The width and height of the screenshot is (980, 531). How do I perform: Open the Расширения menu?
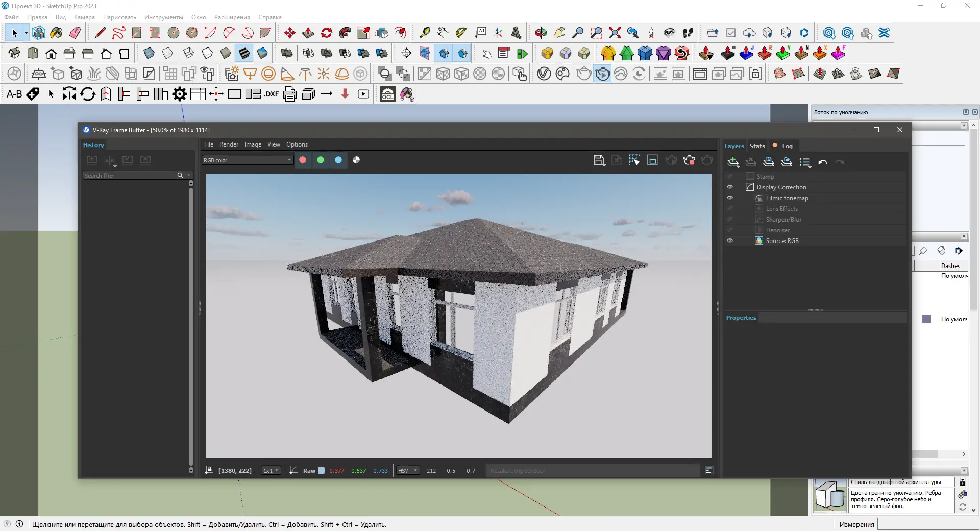(x=232, y=17)
